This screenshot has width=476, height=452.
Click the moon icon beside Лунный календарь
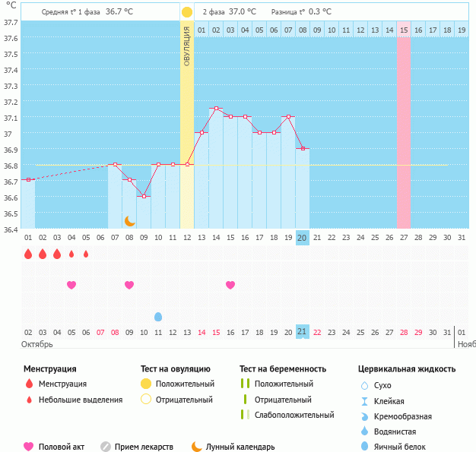[197, 447]
